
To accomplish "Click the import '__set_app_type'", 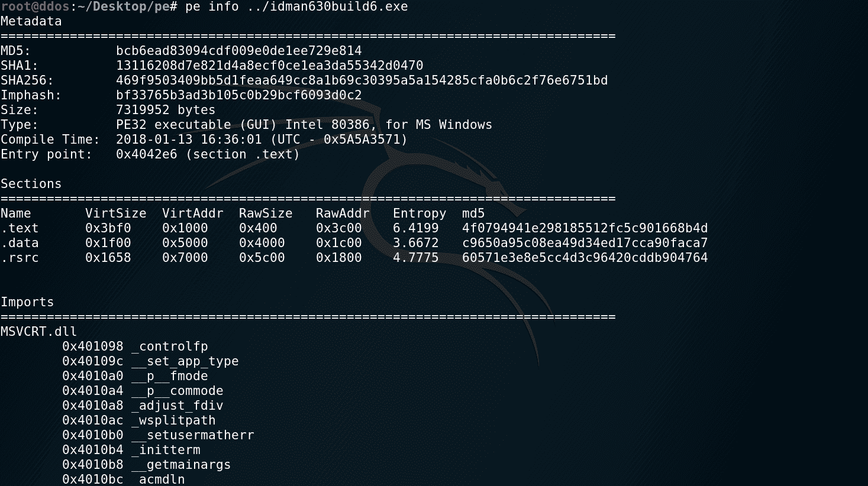I will coord(185,361).
